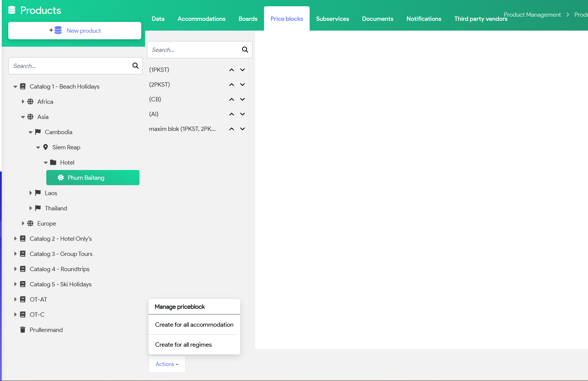This screenshot has width=588, height=381.
Task: Toggle the Actions dropdown button
Action: click(167, 364)
